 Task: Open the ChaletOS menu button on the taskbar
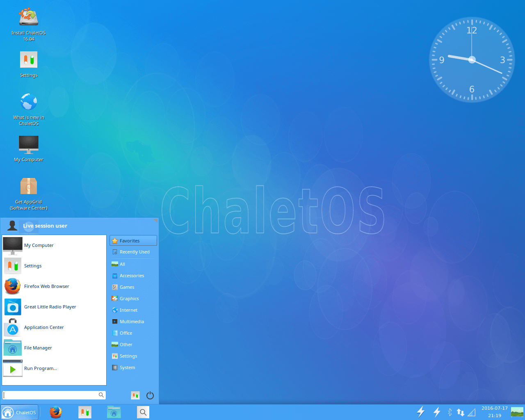tap(19, 412)
